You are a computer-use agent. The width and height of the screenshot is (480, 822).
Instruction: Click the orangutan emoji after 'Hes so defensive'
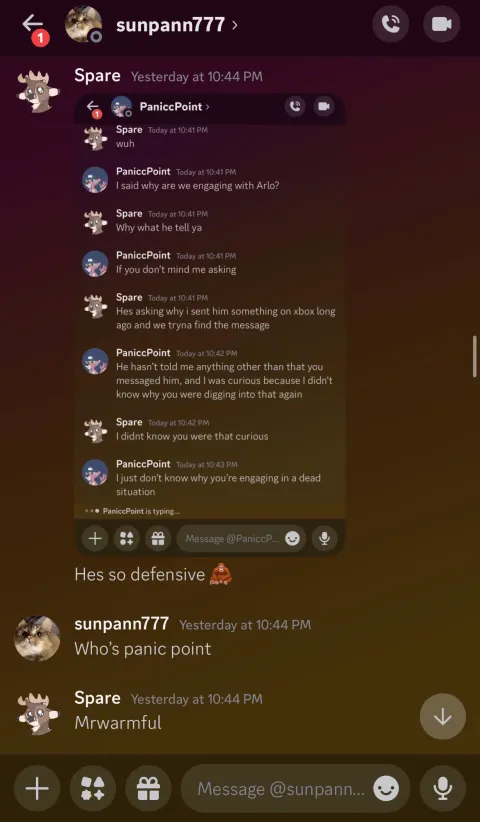221,574
